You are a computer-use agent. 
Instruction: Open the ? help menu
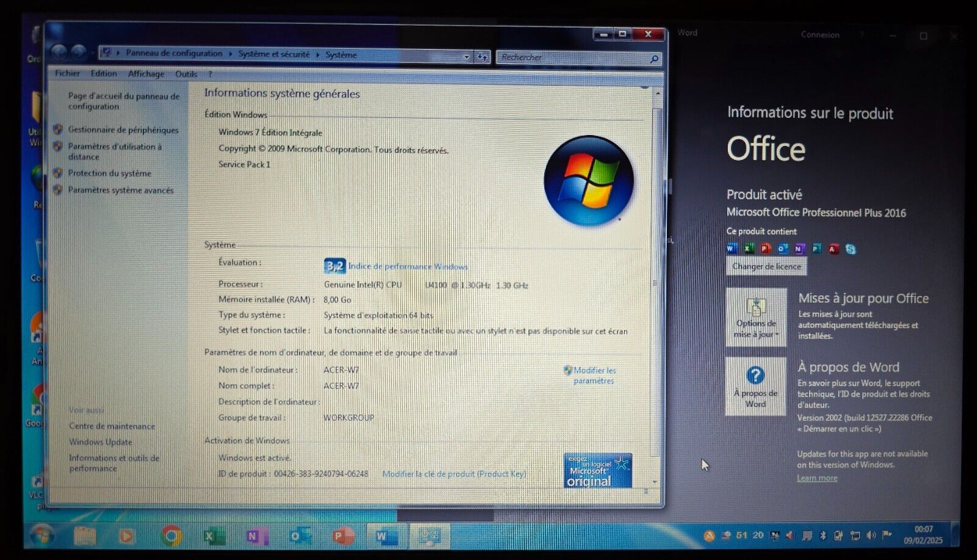pyautogui.click(x=210, y=74)
